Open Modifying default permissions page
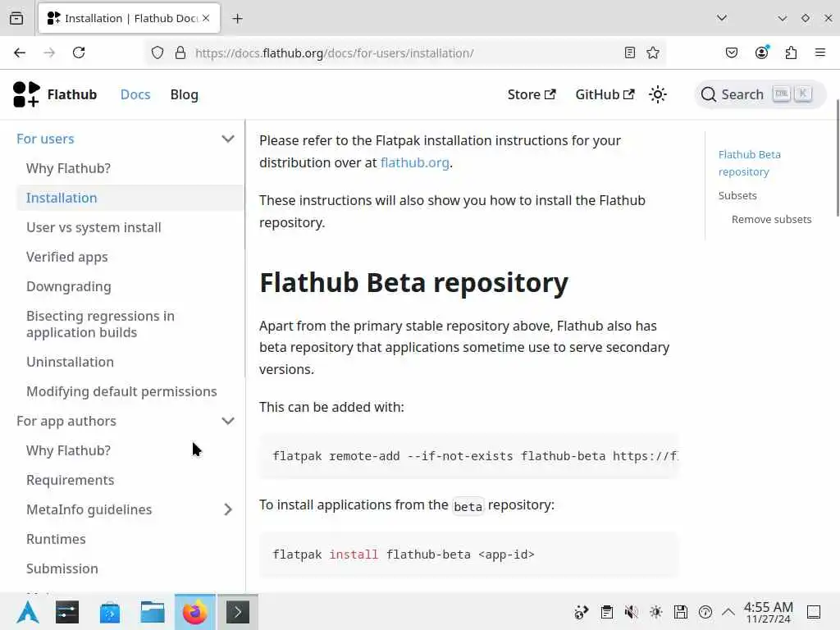This screenshot has height=630, width=840. (x=121, y=391)
